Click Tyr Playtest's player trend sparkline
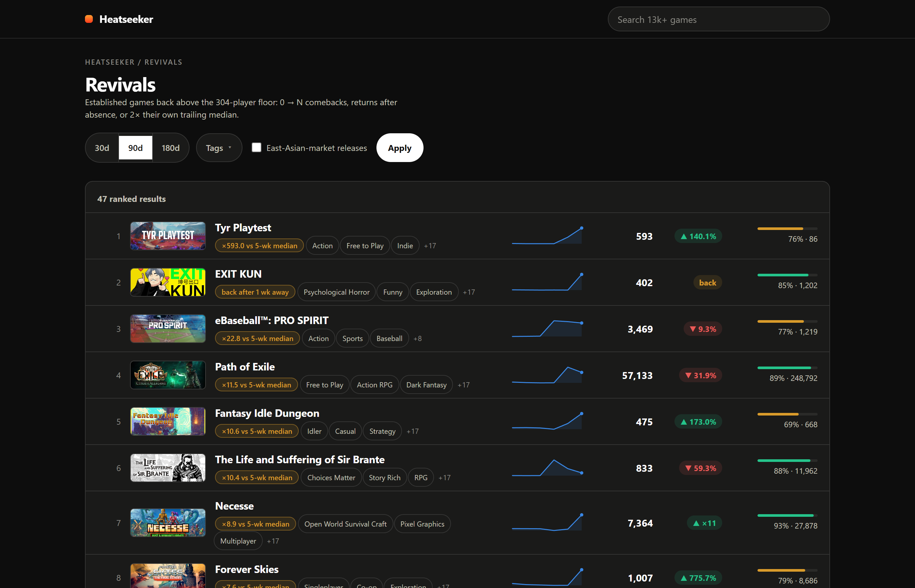 [547, 236]
